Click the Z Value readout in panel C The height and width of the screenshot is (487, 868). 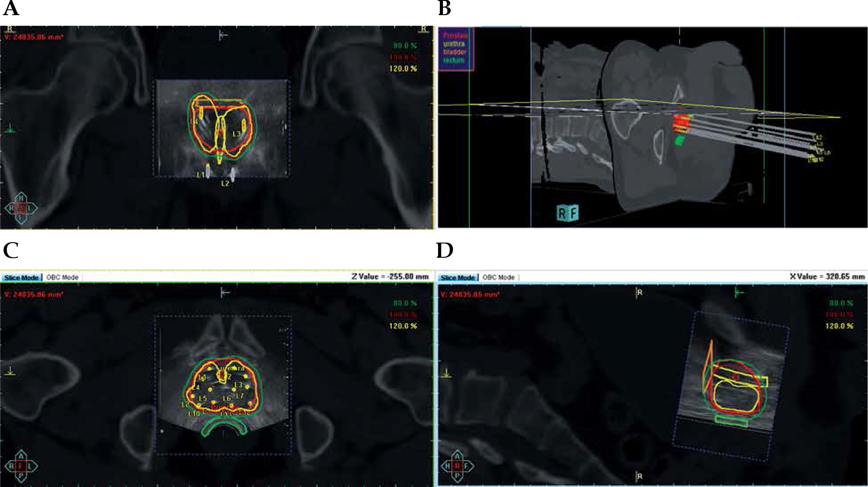tap(389, 276)
